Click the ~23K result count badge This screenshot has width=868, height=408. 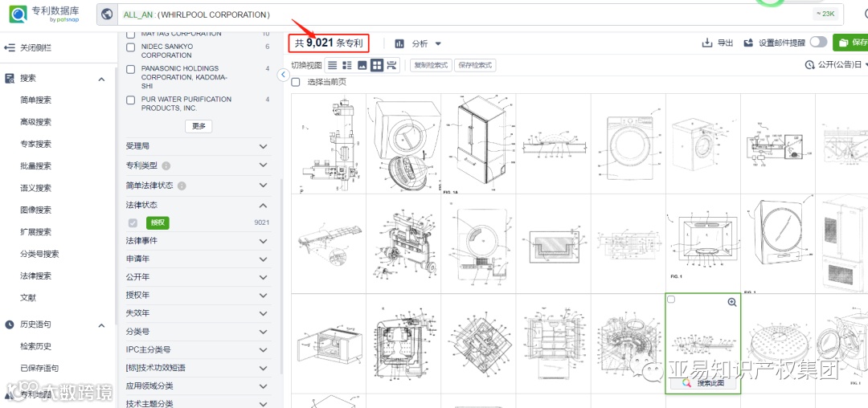tap(825, 14)
